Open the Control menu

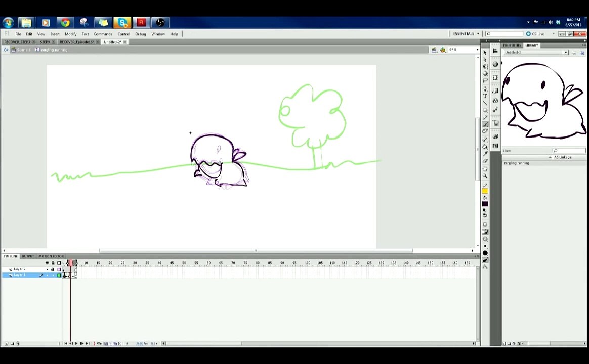(x=123, y=34)
